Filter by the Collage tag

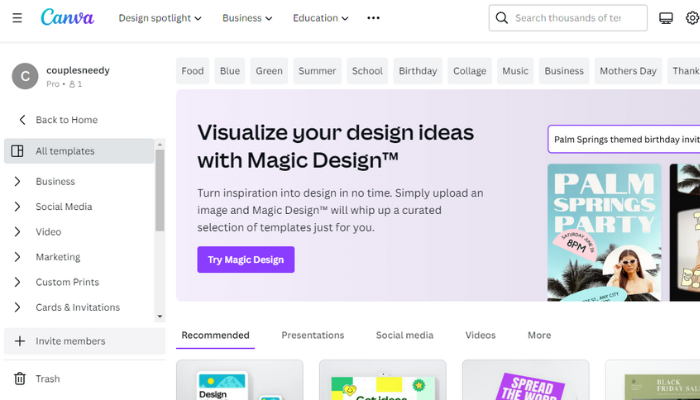click(x=470, y=71)
